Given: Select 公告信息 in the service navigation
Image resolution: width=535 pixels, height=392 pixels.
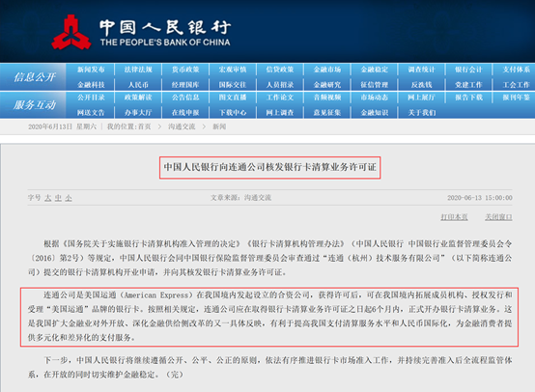Looking at the screenshot, I should click(x=185, y=98).
